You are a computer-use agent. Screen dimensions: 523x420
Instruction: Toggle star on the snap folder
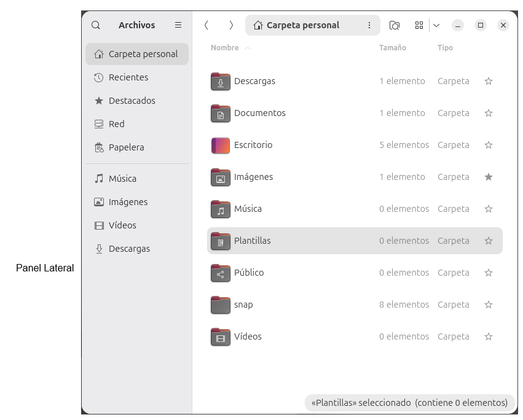(489, 305)
